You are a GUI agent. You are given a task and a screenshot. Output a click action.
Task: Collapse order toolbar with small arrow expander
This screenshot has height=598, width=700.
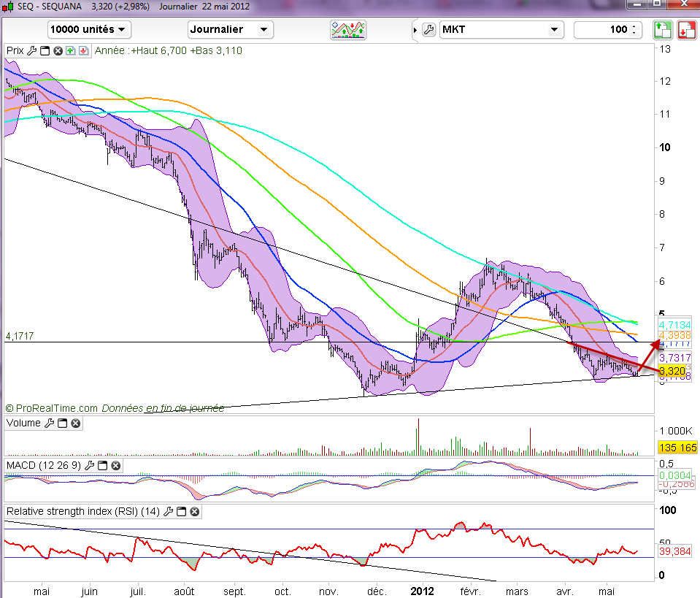(415, 30)
